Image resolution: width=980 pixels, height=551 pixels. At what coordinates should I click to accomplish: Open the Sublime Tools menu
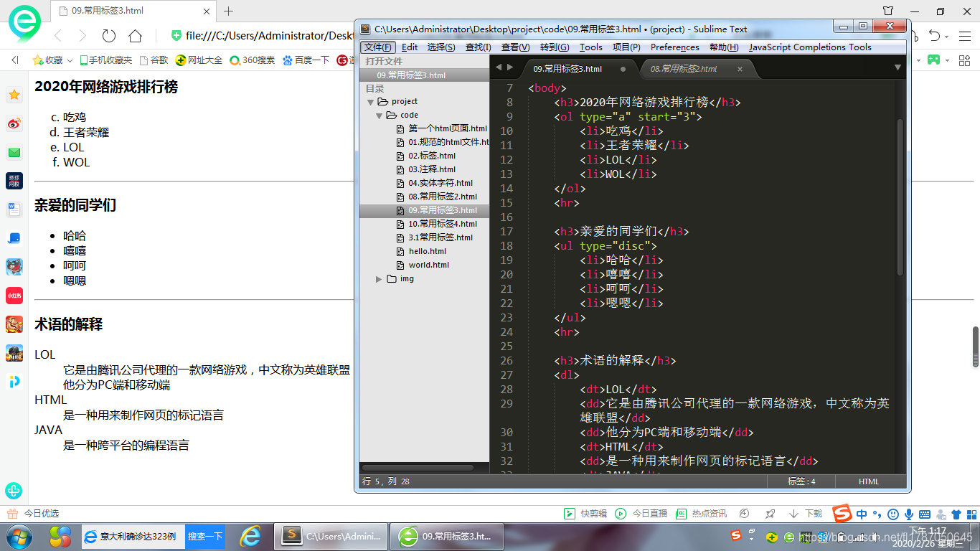coord(591,47)
